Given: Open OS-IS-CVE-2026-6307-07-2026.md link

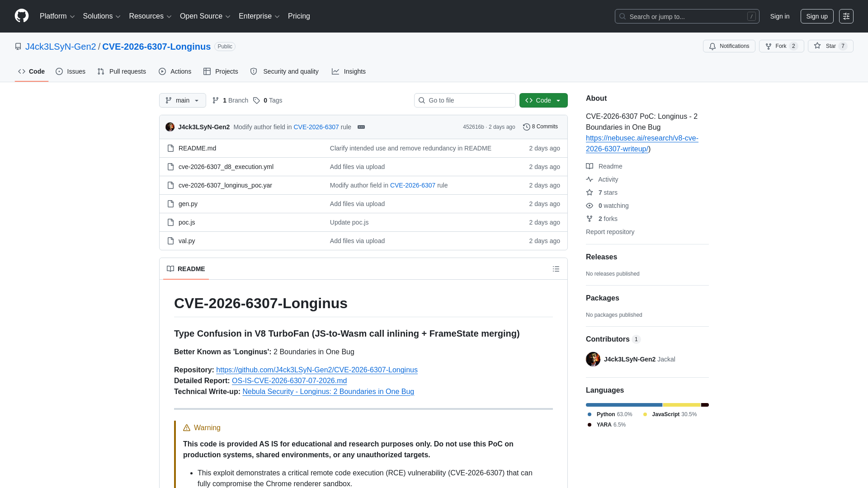Looking at the screenshot, I should [289, 381].
